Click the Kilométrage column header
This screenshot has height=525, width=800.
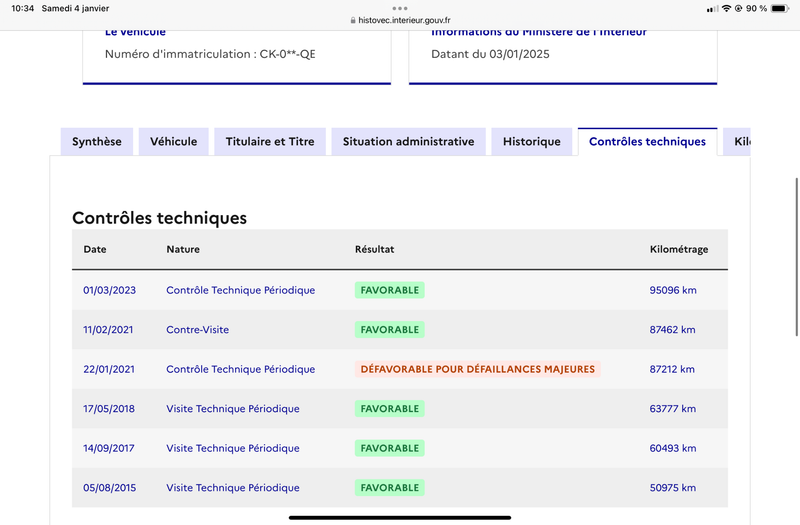point(679,249)
